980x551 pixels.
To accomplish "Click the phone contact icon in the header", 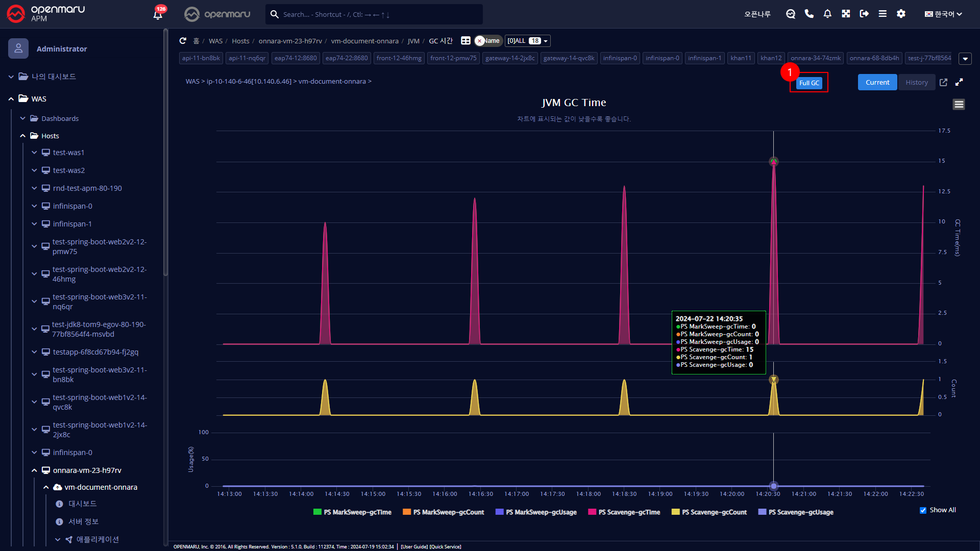I will tap(809, 14).
